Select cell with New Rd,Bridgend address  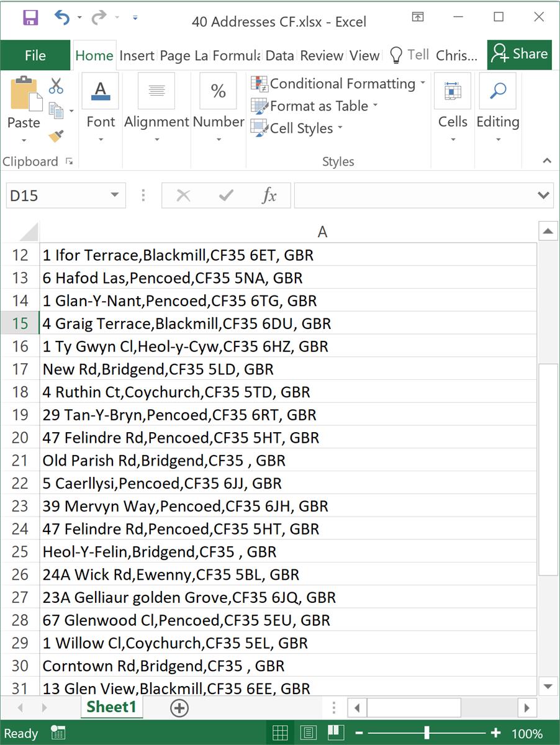pyautogui.click(x=288, y=369)
